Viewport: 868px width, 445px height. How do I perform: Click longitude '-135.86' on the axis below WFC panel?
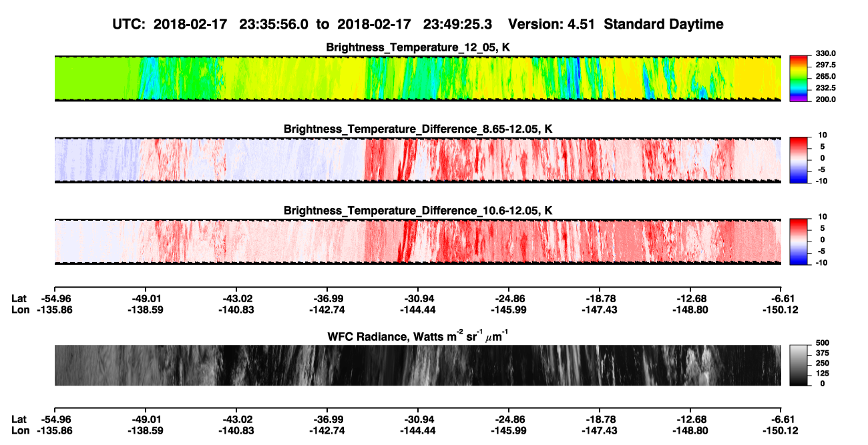coord(54,430)
